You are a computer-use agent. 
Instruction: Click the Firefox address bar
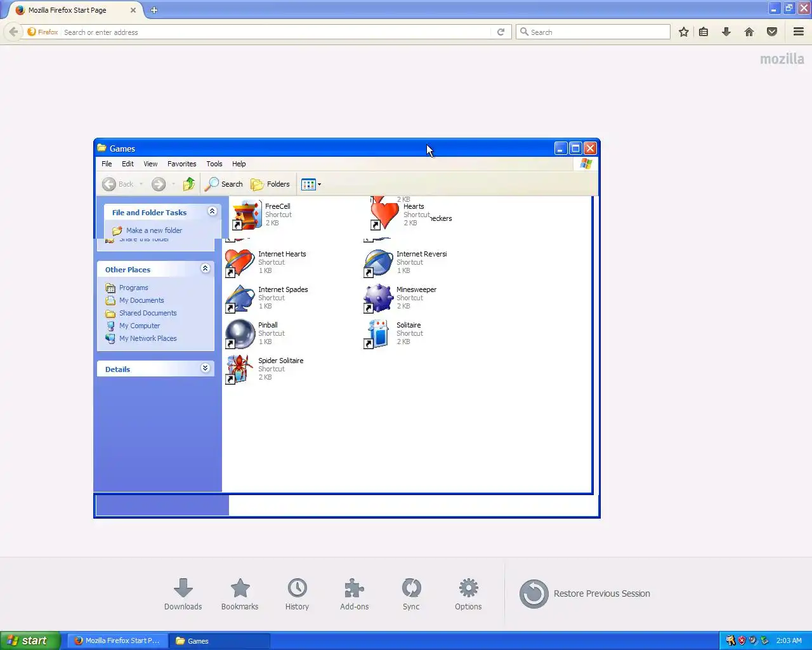pos(276,32)
